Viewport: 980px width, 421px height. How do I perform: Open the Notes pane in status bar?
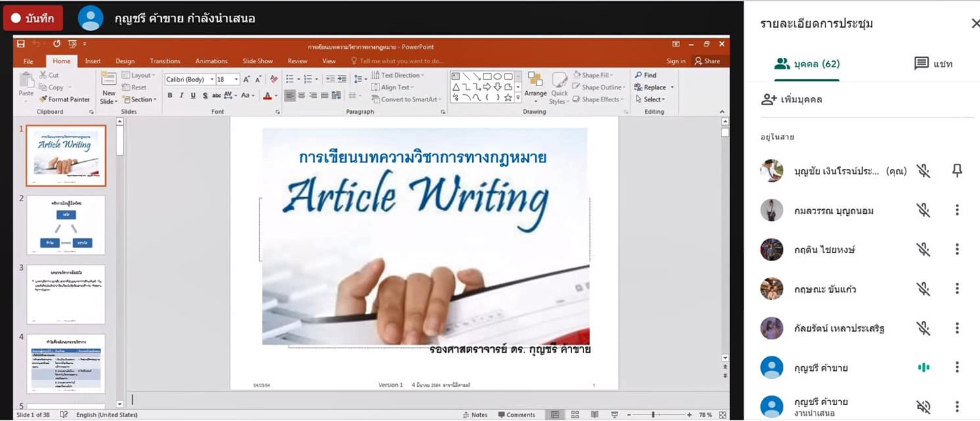pos(475,415)
